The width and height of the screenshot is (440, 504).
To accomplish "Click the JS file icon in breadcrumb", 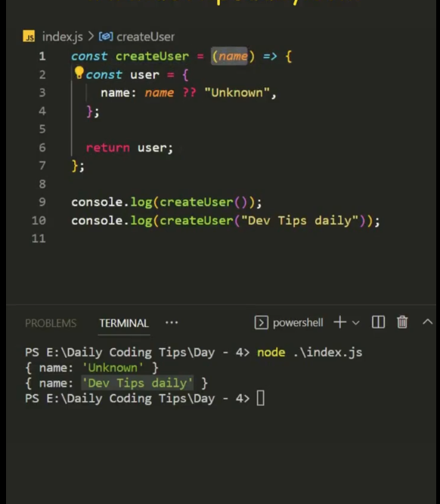I will coord(29,36).
